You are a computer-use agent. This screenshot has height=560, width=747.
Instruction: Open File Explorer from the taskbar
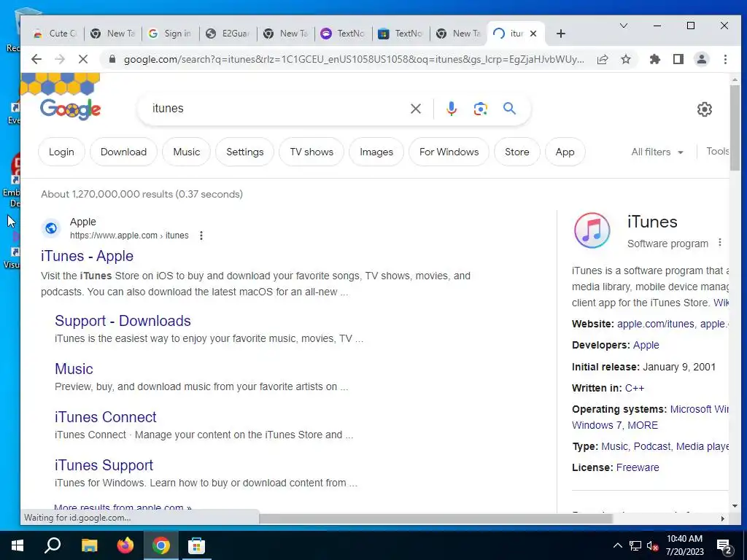(89, 545)
